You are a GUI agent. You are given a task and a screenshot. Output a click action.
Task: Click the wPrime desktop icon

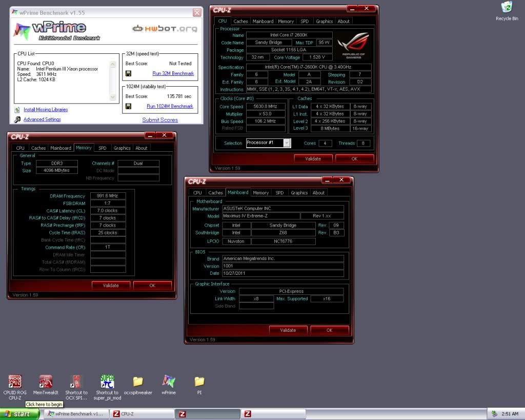tap(168, 382)
